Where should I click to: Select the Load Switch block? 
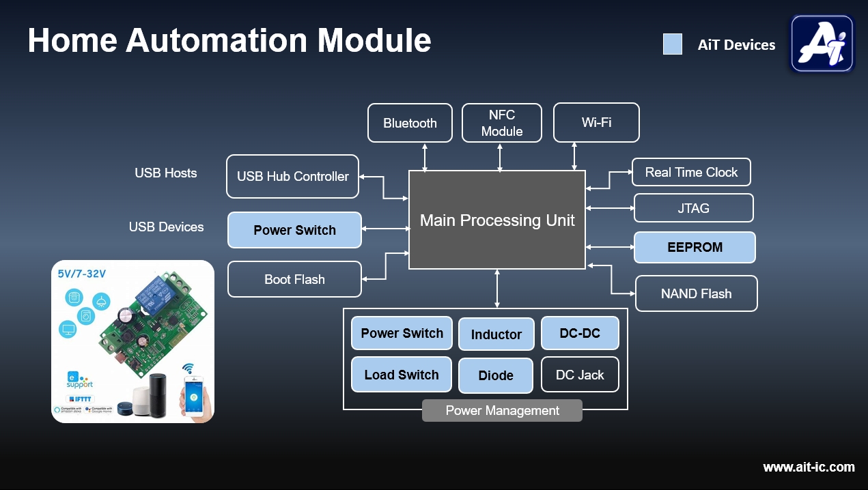click(402, 375)
